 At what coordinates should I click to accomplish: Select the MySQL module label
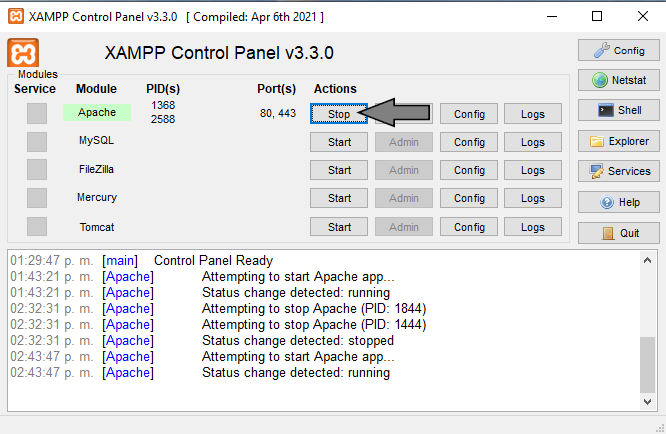(x=96, y=140)
